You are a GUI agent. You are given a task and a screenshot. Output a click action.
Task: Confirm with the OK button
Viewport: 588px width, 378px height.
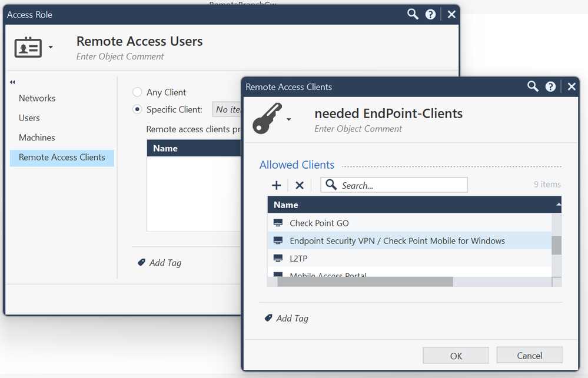tap(456, 355)
